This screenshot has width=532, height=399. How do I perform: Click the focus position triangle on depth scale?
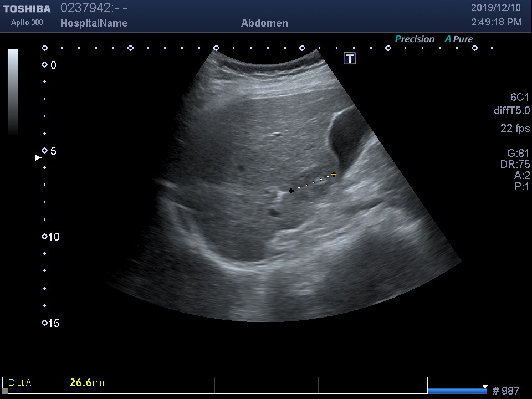coord(38,158)
